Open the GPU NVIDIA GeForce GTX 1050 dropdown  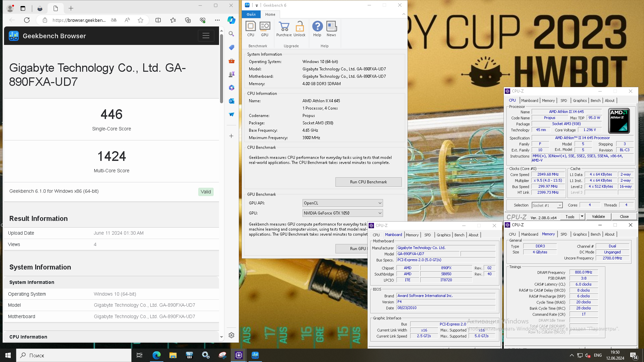click(x=342, y=213)
